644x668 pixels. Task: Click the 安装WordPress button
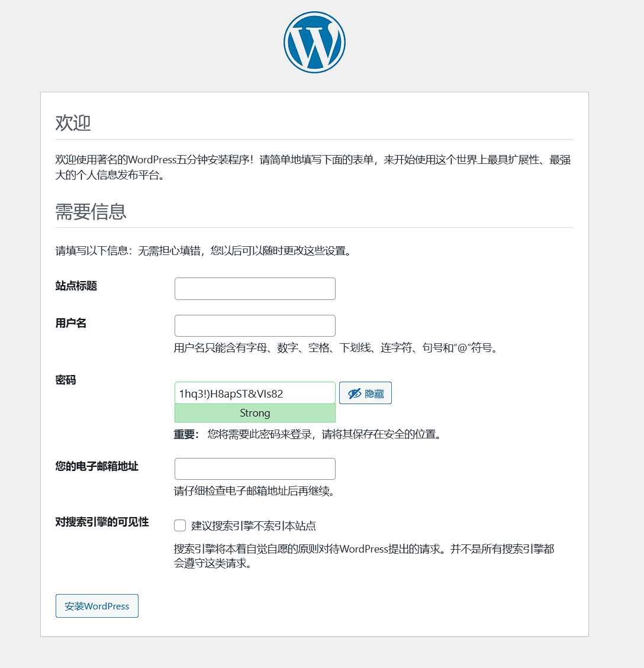[x=96, y=606]
